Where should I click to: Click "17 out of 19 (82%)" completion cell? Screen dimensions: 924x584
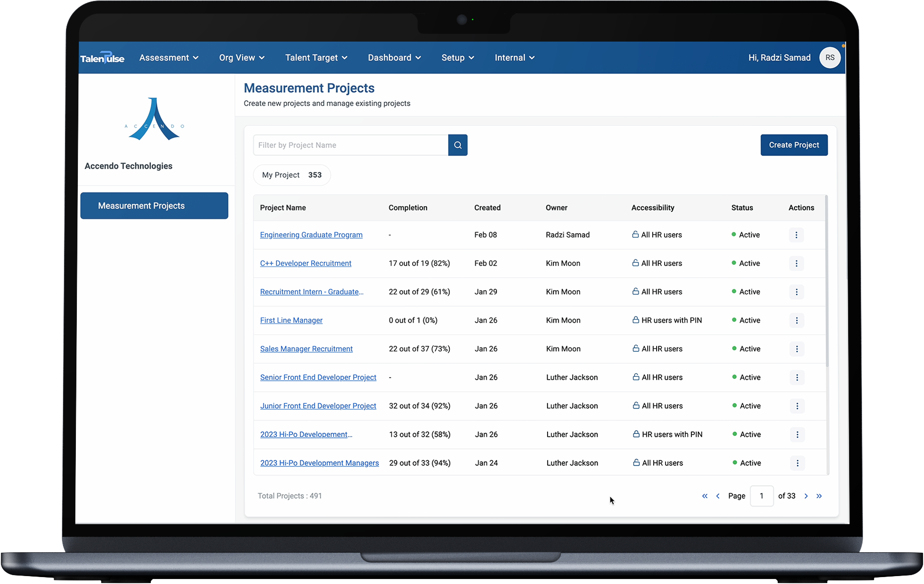pyautogui.click(x=419, y=263)
